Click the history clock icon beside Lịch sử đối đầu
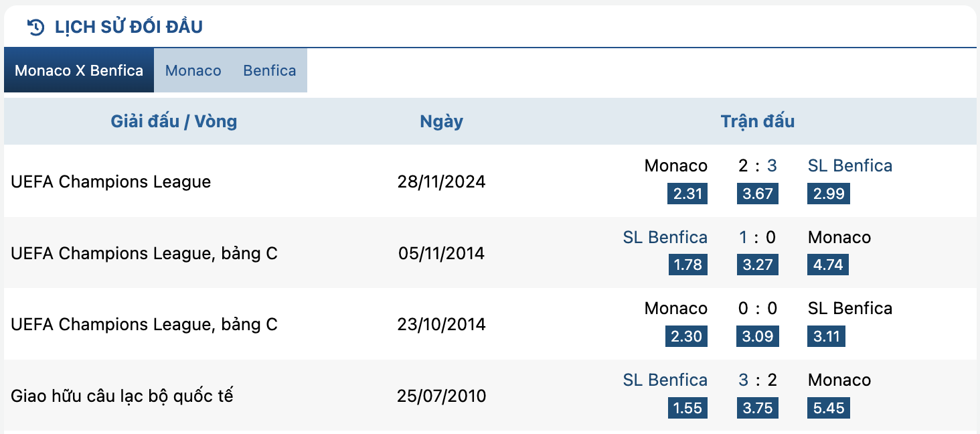This screenshot has width=980, height=434. [35, 27]
